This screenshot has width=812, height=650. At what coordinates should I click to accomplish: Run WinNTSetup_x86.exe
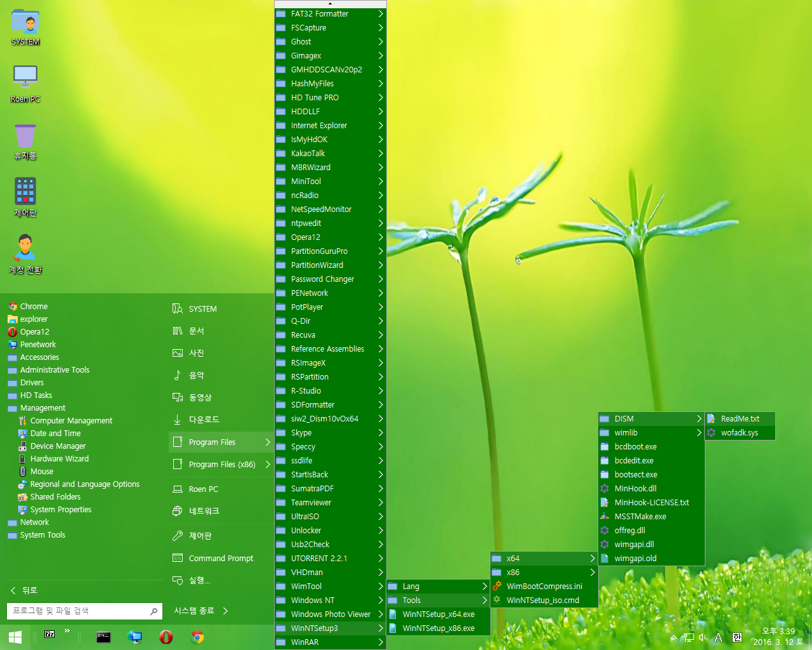coord(438,628)
